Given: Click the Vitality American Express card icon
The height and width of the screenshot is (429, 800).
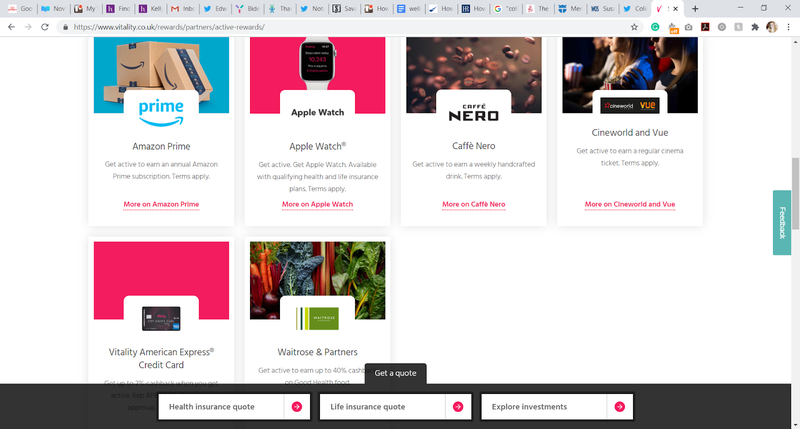Looking at the screenshot, I should pyautogui.click(x=161, y=318).
